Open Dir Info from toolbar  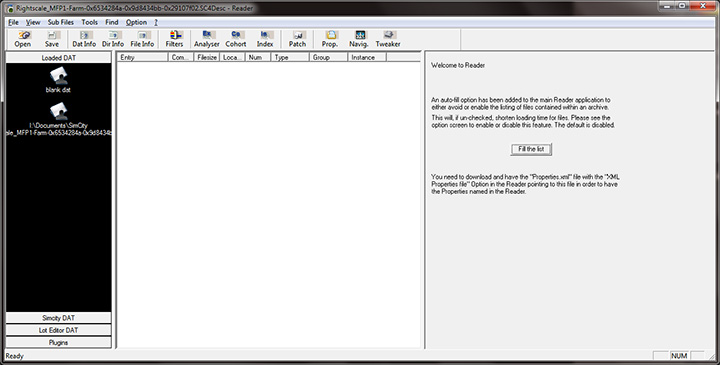pyautogui.click(x=113, y=39)
